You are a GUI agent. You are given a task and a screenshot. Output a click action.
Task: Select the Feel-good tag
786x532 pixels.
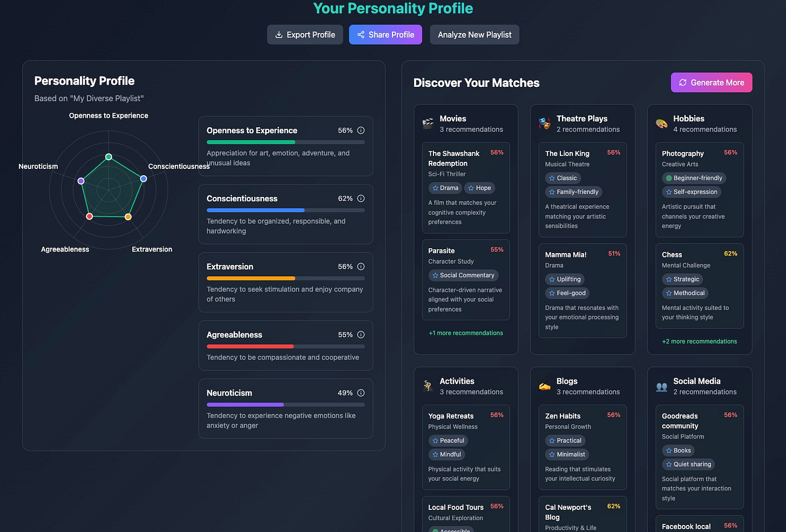click(567, 294)
